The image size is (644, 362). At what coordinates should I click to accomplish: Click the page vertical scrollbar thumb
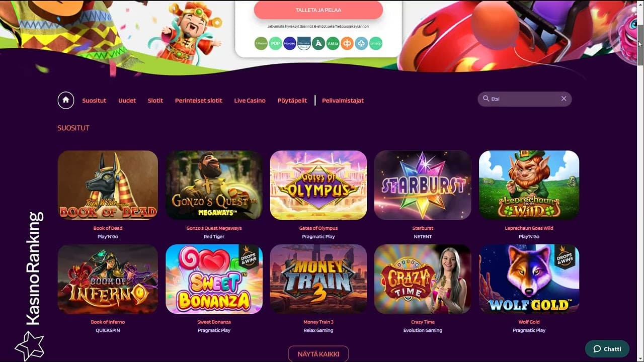click(x=640, y=44)
